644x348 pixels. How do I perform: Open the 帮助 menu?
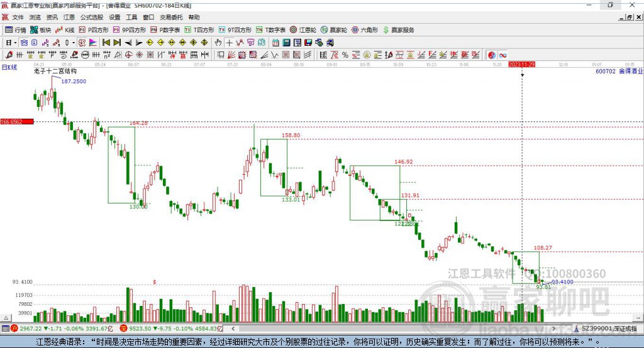tap(194, 17)
